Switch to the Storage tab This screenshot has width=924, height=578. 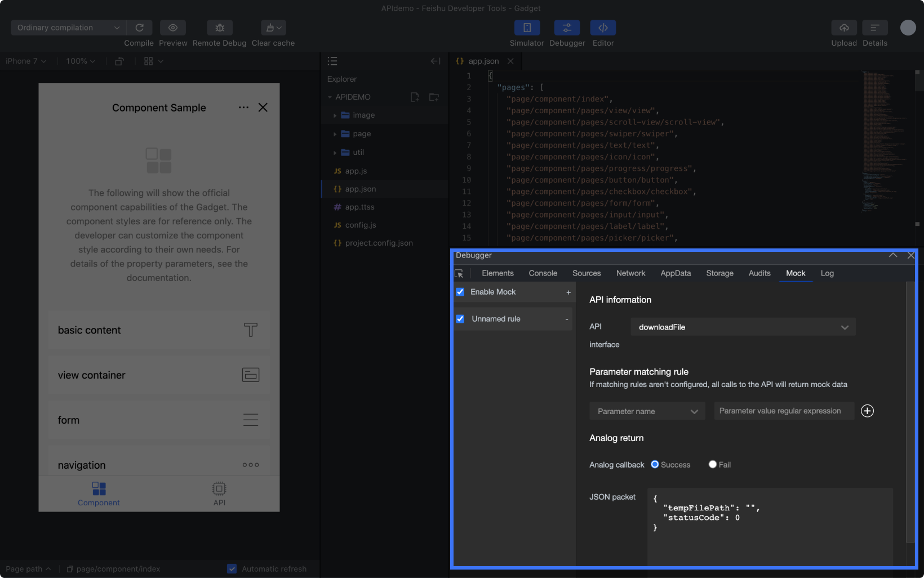tap(719, 273)
